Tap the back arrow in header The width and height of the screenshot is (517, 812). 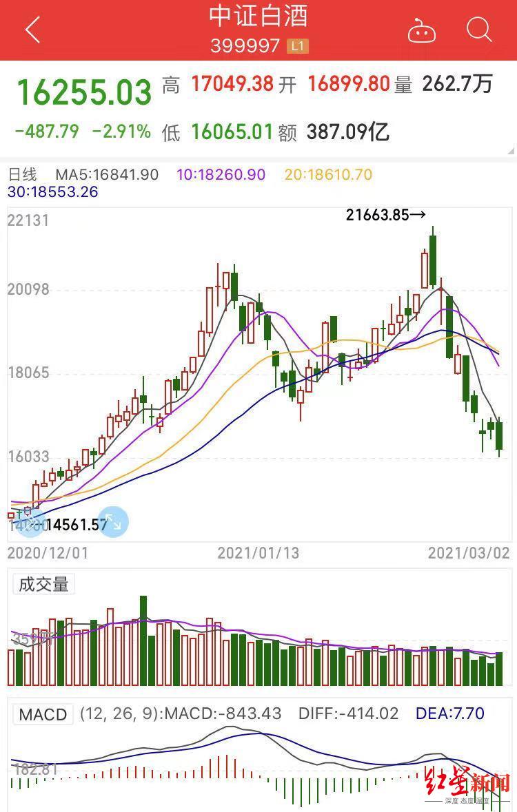pos(32,30)
